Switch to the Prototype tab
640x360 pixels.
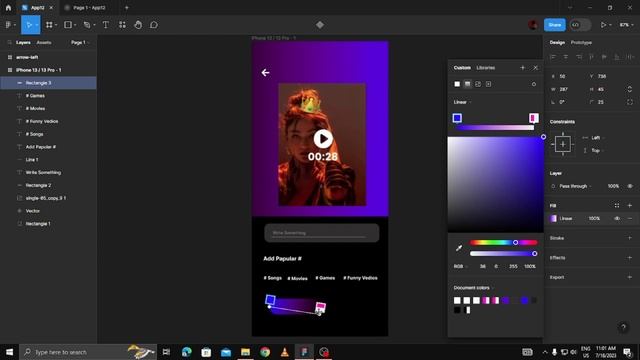click(581, 42)
